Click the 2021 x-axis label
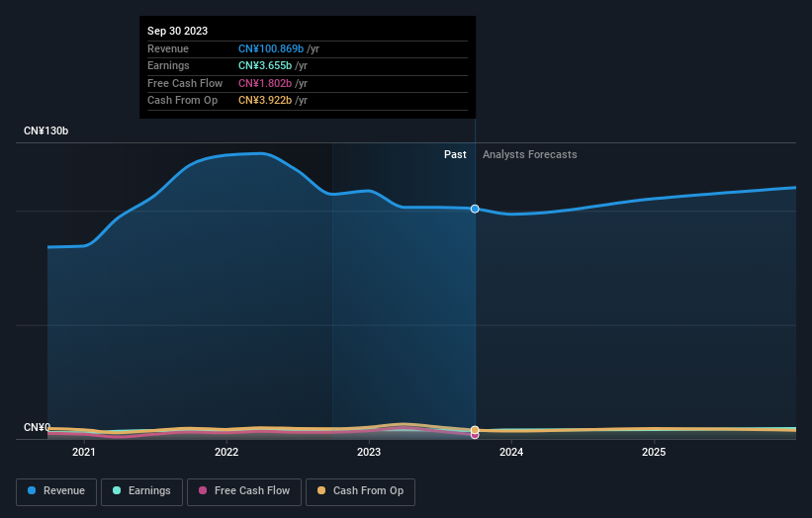The image size is (812, 518). pos(84,453)
